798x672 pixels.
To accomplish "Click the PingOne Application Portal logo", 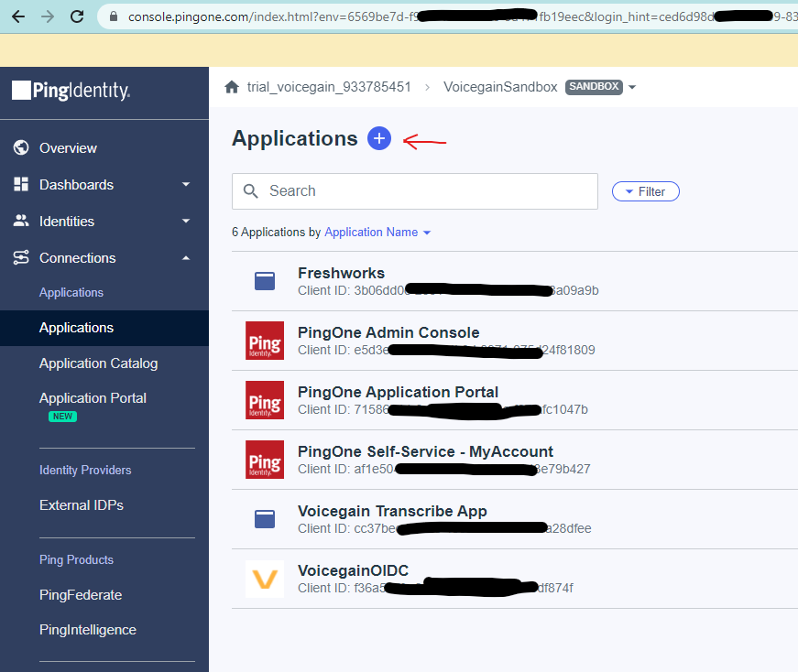I will (x=265, y=400).
